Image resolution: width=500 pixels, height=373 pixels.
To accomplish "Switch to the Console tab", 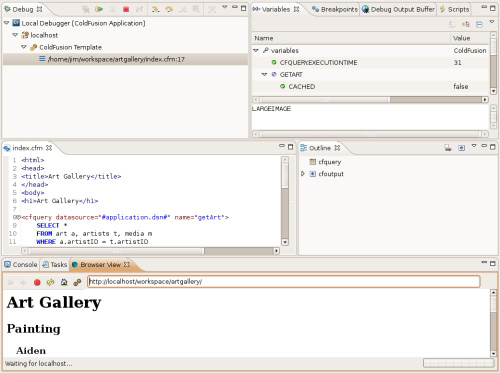I will click(x=21, y=264).
